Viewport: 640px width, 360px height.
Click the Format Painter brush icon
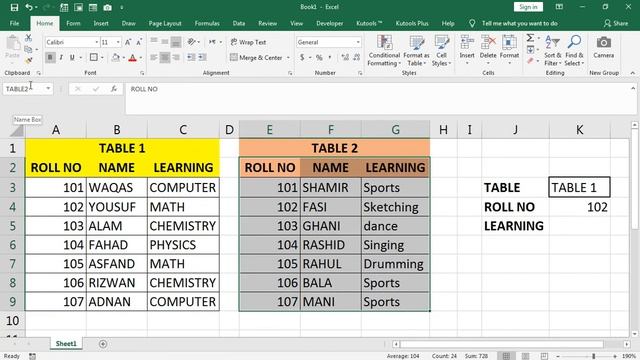pos(28,60)
